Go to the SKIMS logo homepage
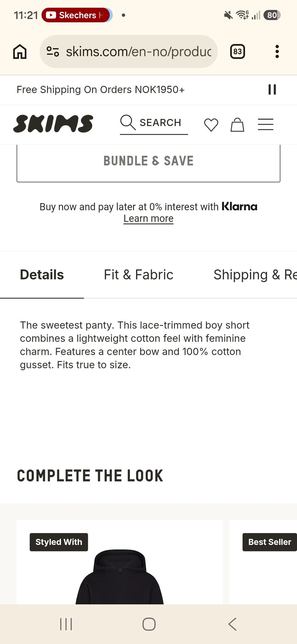 (53, 124)
